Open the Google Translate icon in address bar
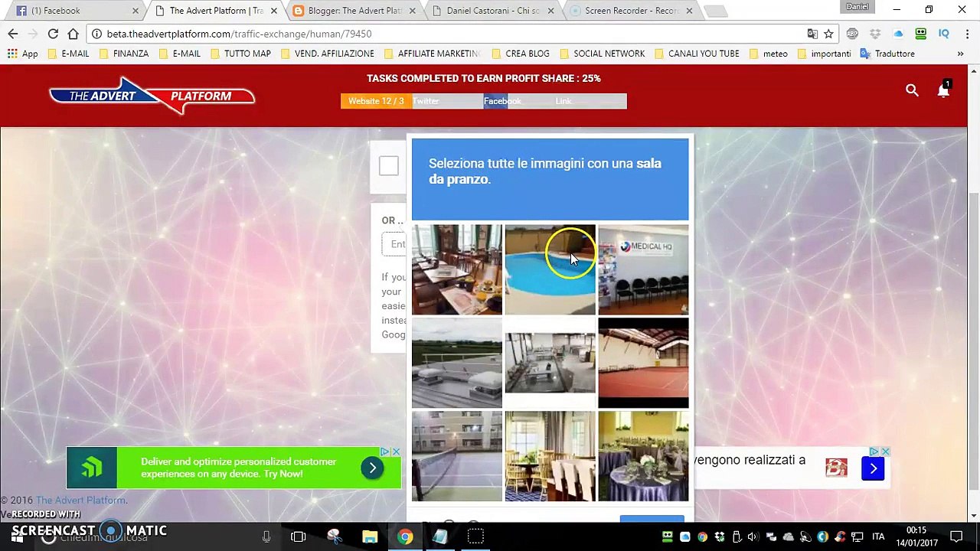The image size is (980, 551). (812, 34)
